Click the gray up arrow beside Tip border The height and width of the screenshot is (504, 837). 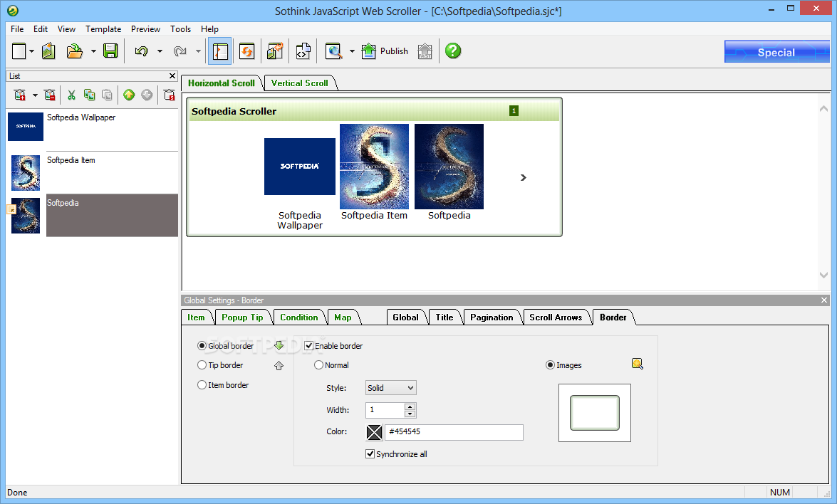(279, 366)
